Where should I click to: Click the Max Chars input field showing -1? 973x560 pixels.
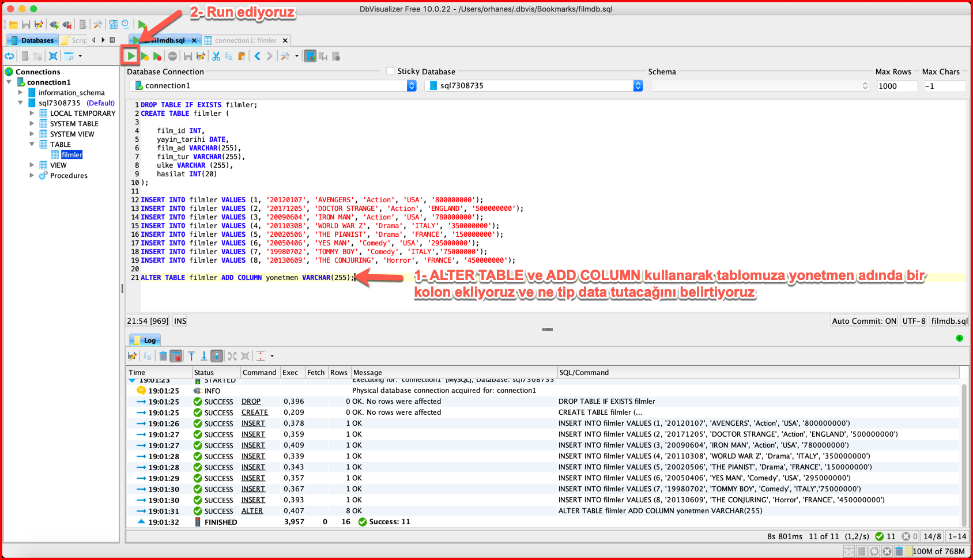[x=944, y=86]
